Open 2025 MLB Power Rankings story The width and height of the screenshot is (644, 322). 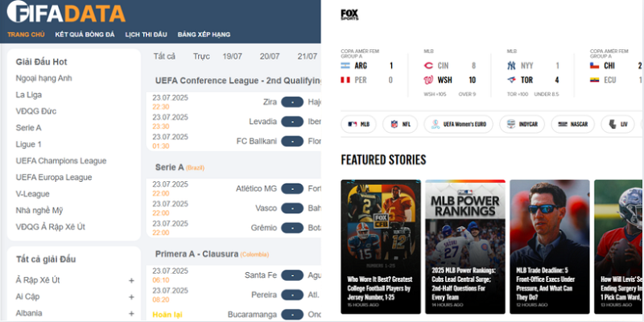[x=465, y=247]
